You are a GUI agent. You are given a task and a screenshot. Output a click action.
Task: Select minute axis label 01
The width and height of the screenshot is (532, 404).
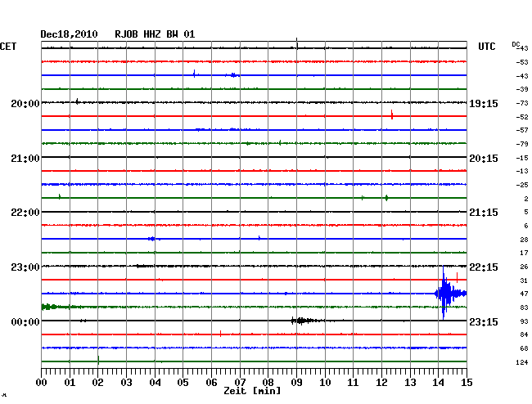point(70,383)
